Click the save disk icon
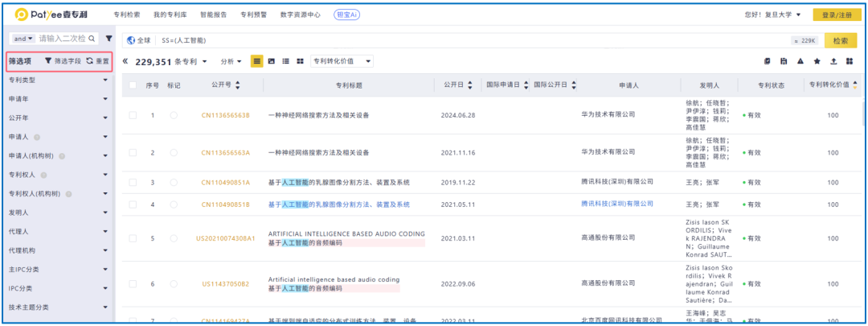The image size is (868, 326). [784, 61]
